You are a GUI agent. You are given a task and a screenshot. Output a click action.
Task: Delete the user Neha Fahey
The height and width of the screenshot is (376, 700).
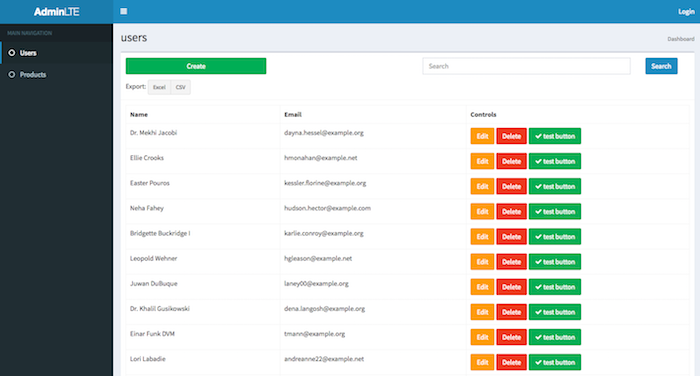(x=512, y=212)
